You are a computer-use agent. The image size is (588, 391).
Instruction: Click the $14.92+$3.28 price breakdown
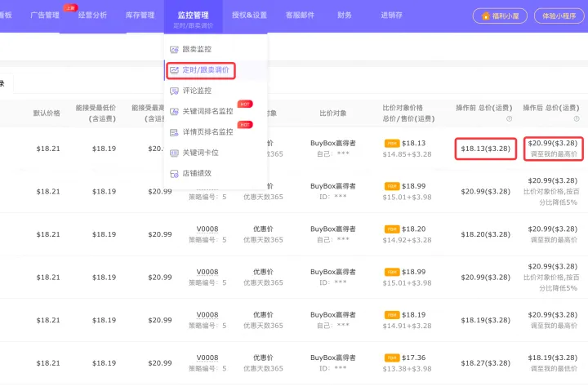[x=407, y=240]
